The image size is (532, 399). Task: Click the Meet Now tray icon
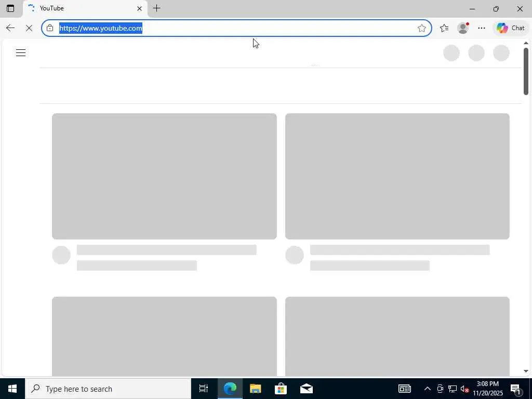[x=440, y=389]
